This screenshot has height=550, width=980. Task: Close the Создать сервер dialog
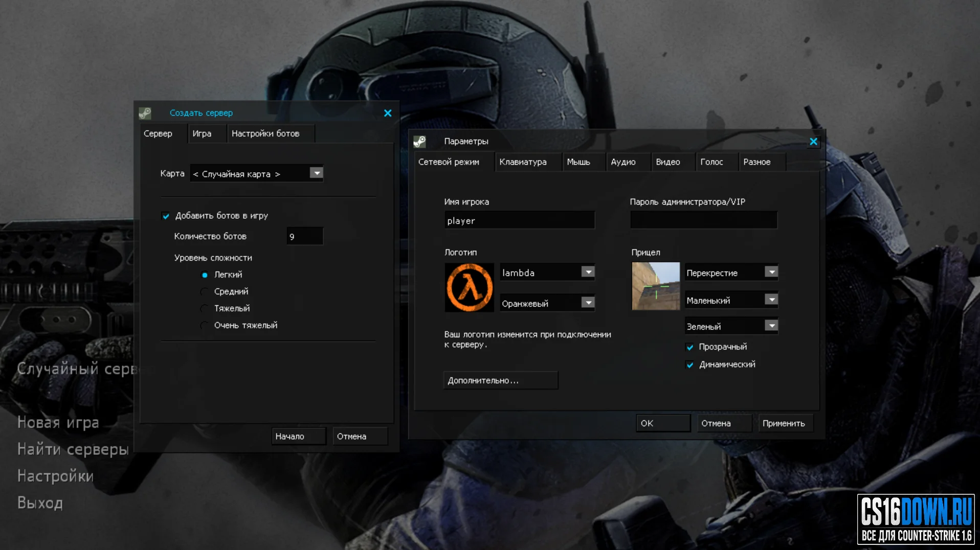[x=388, y=113]
